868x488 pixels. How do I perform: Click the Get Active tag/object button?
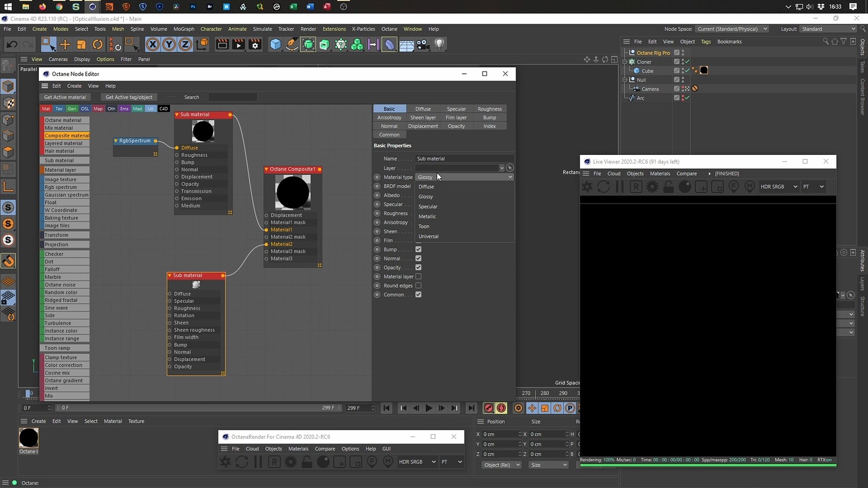point(129,97)
